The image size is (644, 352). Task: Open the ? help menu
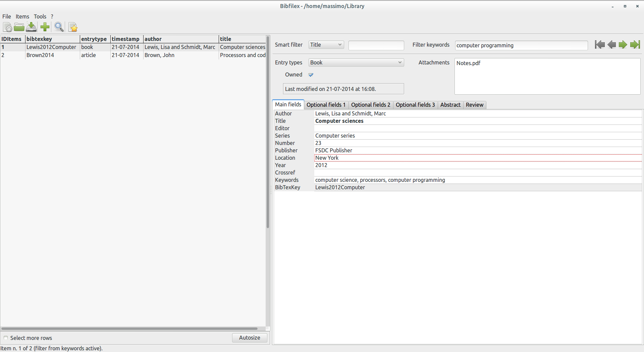click(52, 16)
